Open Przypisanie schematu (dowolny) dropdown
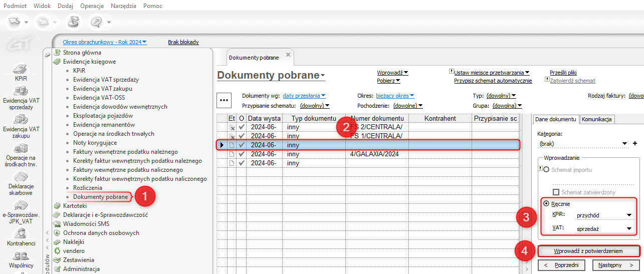The image size is (644, 274). coord(315,106)
